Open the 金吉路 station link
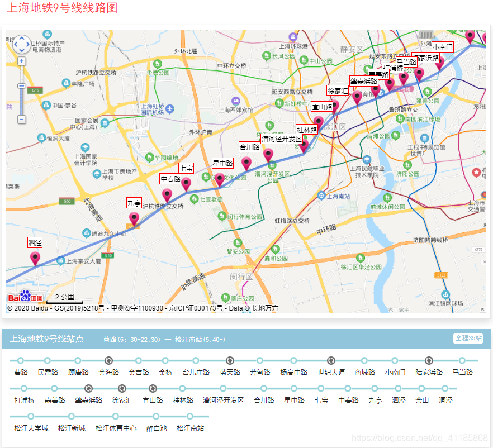 tap(139, 372)
